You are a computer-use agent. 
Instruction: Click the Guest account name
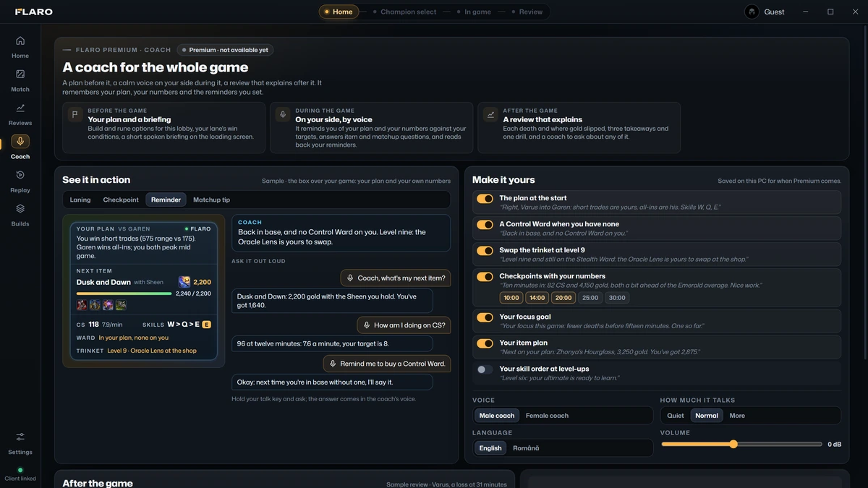coord(774,12)
